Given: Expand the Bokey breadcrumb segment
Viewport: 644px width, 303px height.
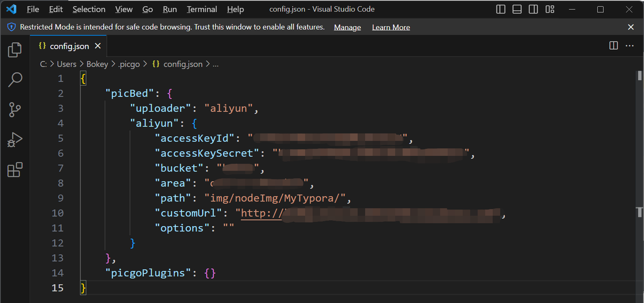Looking at the screenshot, I should click(97, 64).
